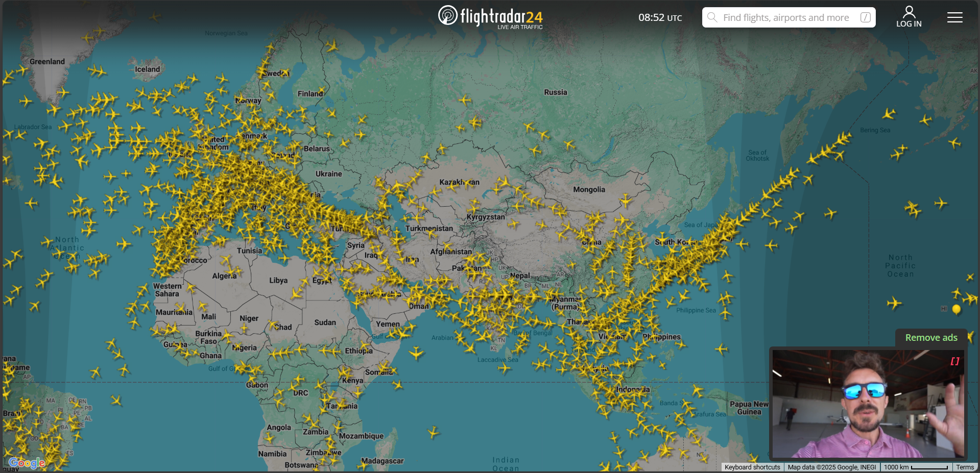Open the video ad thumbnail
Viewport: 980px width, 473px height.
pos(867,403)
